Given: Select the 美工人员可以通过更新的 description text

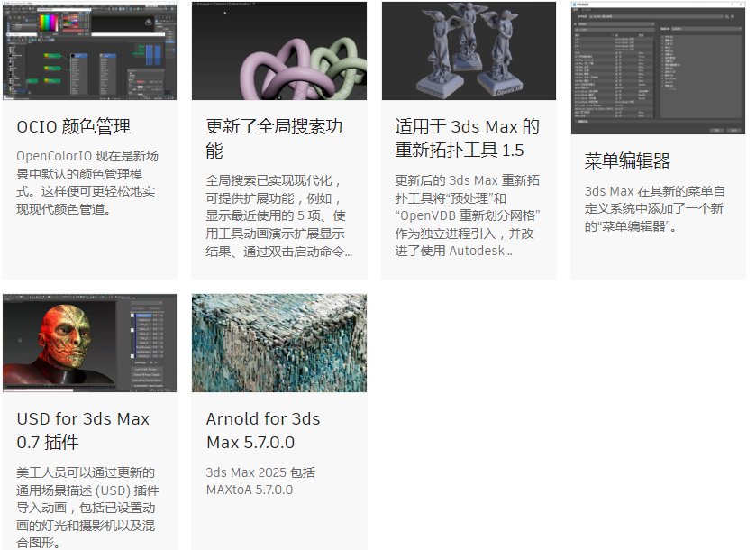Looking at the screenshot, I should [87, 508].
